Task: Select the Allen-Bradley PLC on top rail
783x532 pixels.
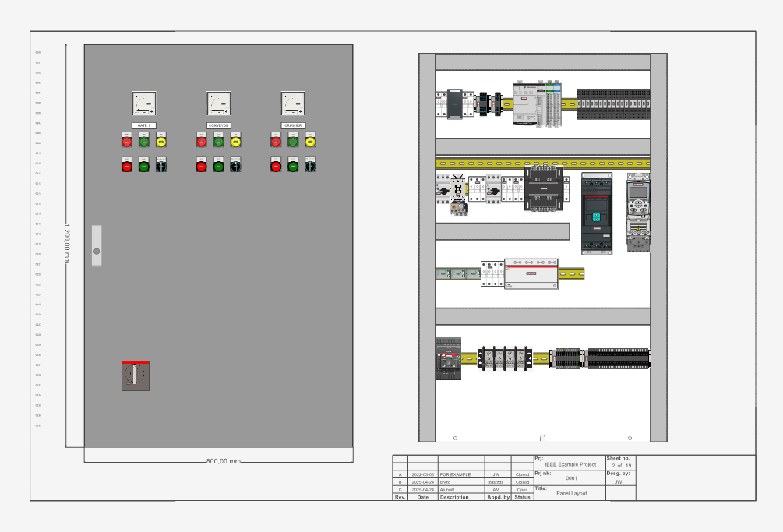Action: click(538, 103)
